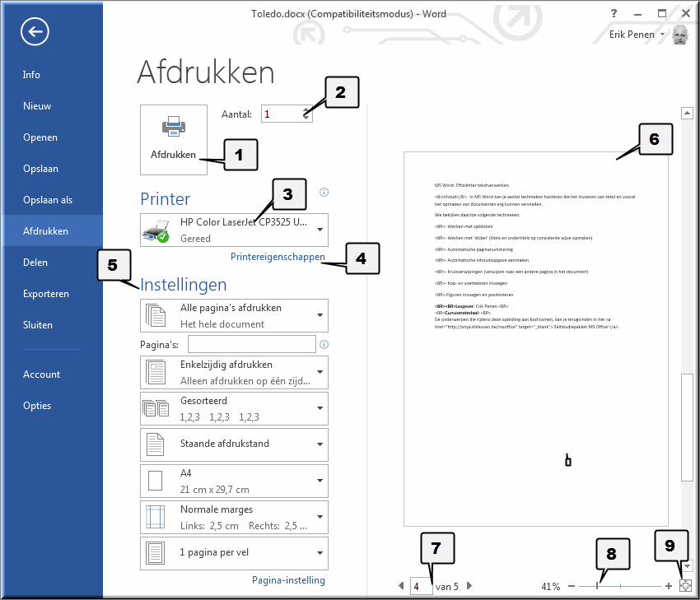Go to next page in preview

469,586
